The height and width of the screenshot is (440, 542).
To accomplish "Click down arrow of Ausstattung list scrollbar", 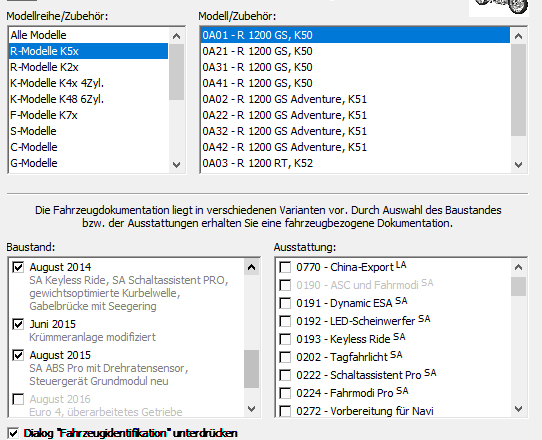I will [x=518, y=409].
